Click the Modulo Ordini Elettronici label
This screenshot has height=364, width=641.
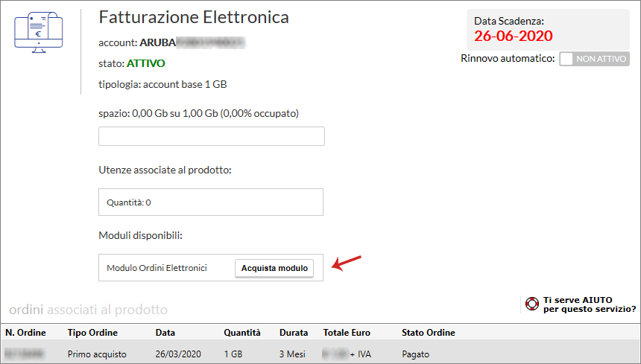[157, 268]
